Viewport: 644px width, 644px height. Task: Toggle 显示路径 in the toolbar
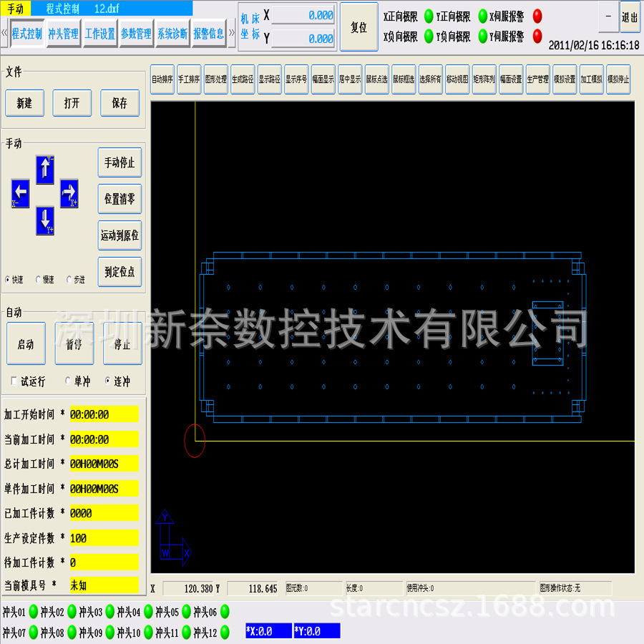coord(270,79)
